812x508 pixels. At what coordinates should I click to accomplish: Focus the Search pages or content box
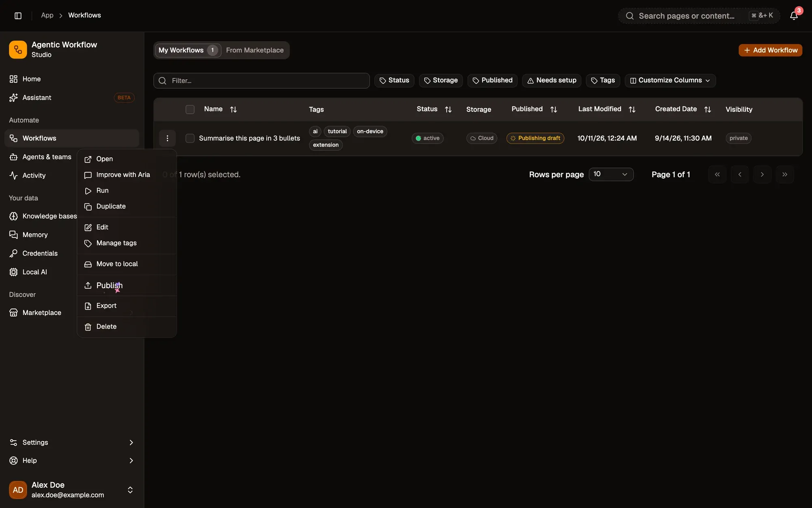click(699, 16)
